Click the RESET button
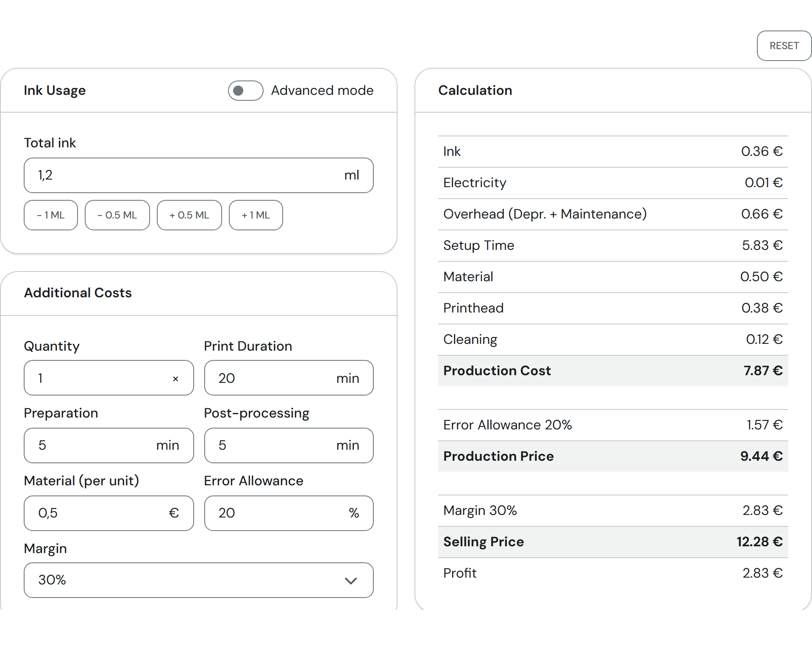The image size is (812, 653). click(784, 46)
